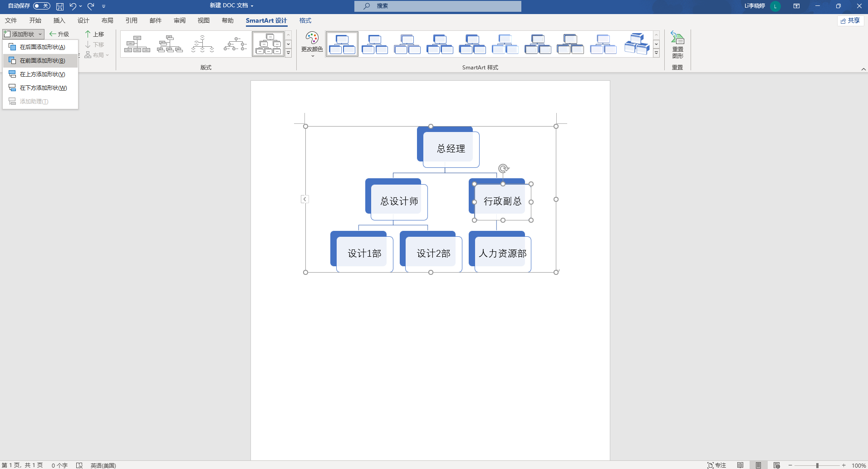This screenshot has width=868, height=469.
Task: Click the 英语(美国) language indicator
Action: click(103, 465)
